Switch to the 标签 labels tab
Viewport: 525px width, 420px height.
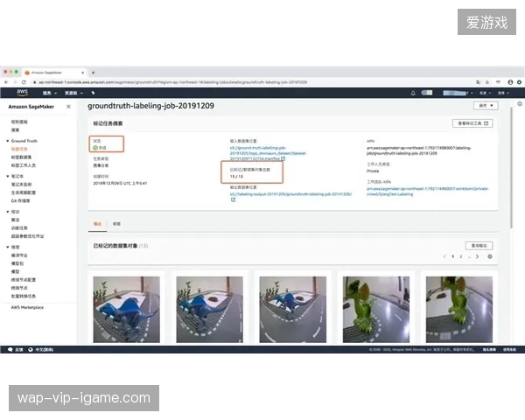116,224
